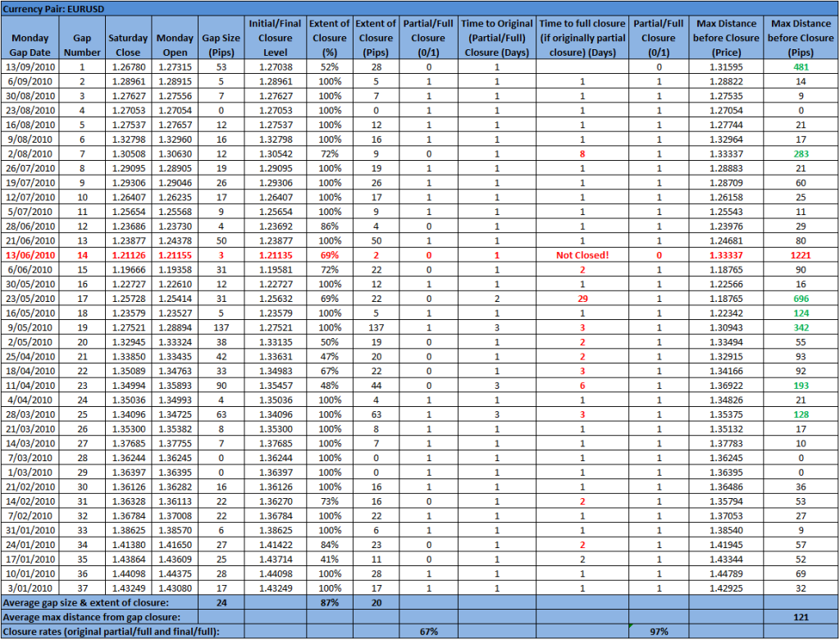Select the 'Gap Number' column header
Image resolution: width=840 pixels, height=640 pixels.
[82, 38]
